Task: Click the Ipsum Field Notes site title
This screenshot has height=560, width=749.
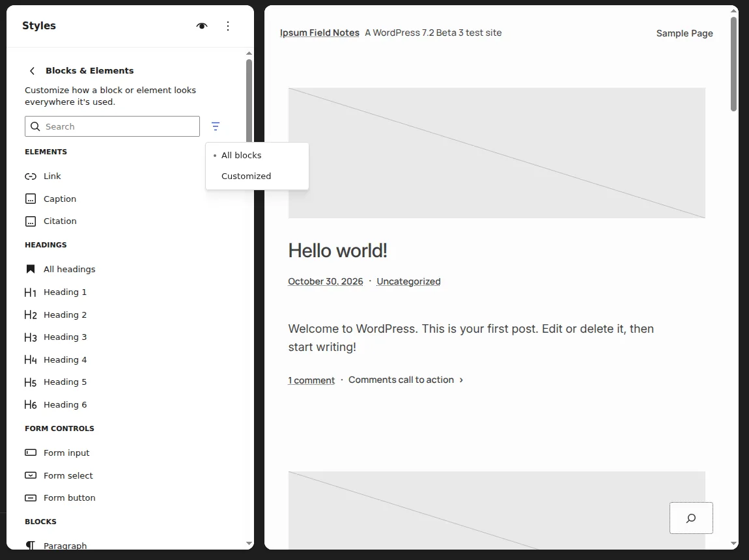Action: pos(320,33)
